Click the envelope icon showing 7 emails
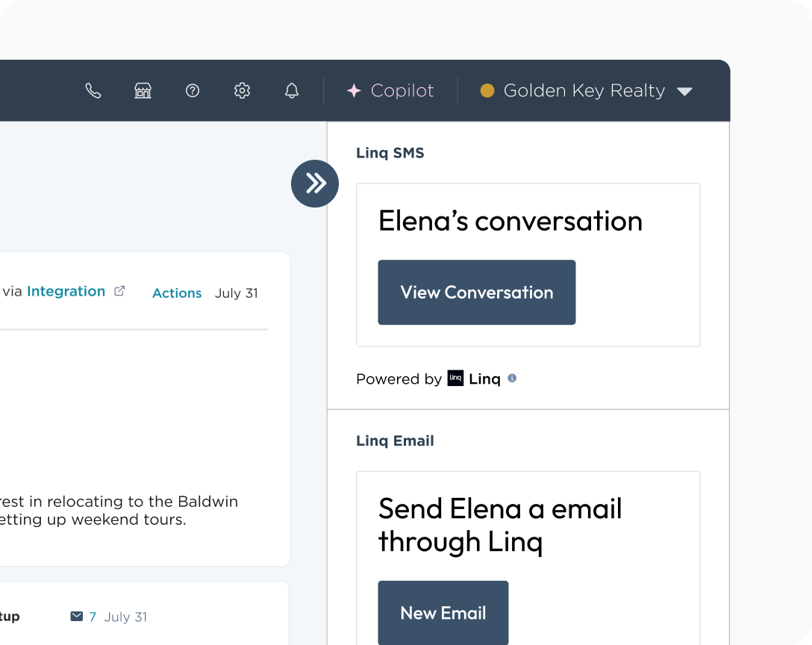 [x=76, y=616]
